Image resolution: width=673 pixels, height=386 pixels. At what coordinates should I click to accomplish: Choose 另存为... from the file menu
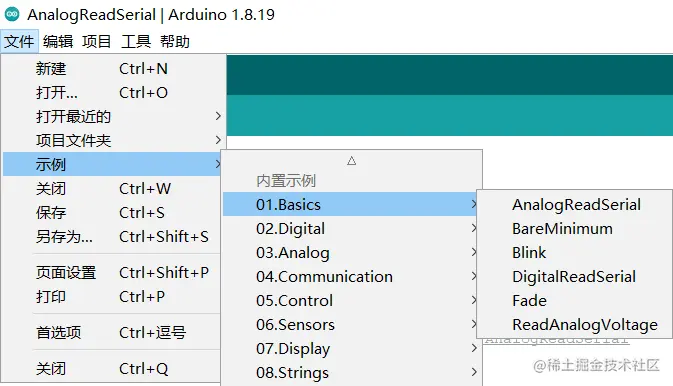[x=112, y=237]
